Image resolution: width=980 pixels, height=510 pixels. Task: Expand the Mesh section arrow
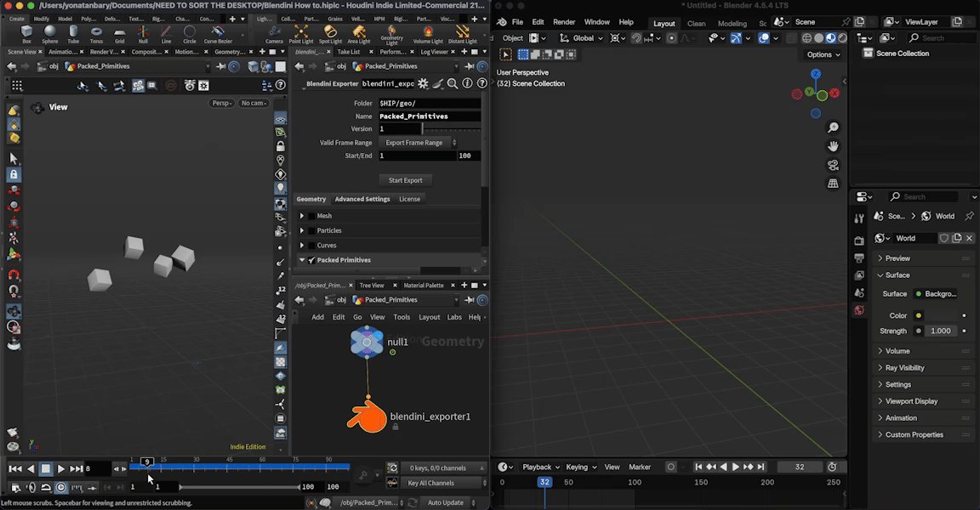coord(302,216)
